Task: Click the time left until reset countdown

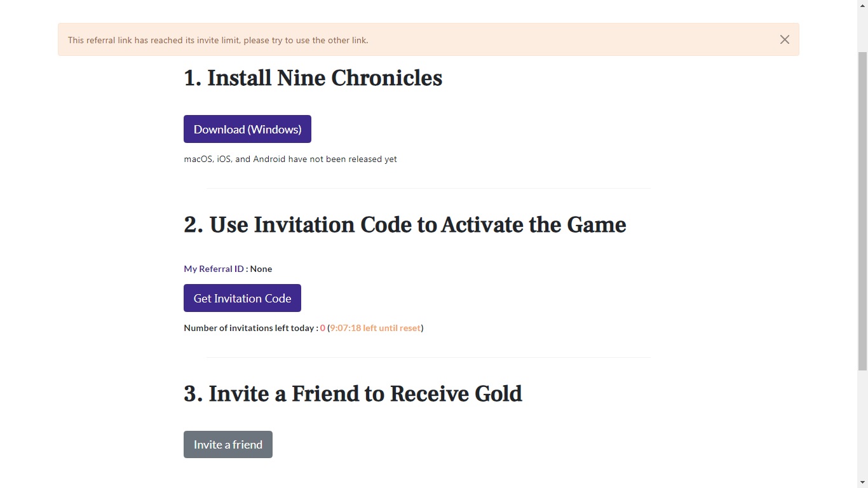Action: [x=375, y=328]
